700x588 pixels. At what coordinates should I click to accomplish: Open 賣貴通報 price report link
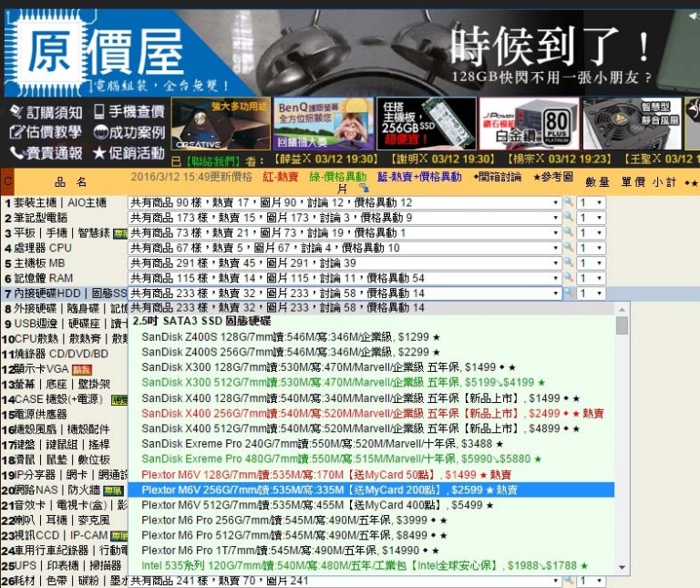46,152
